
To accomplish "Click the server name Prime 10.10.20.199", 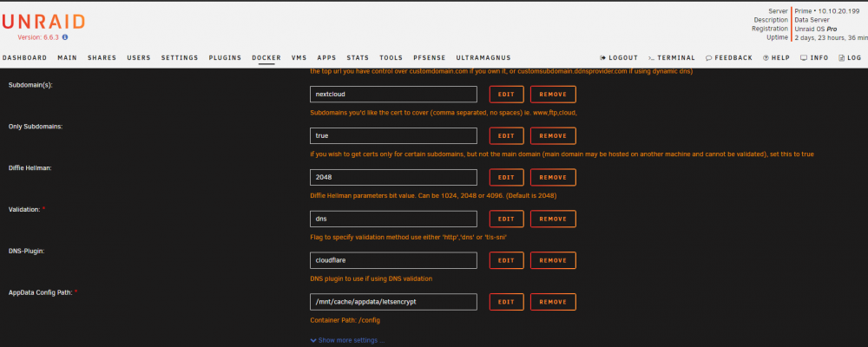I will [x=826, y=11].
